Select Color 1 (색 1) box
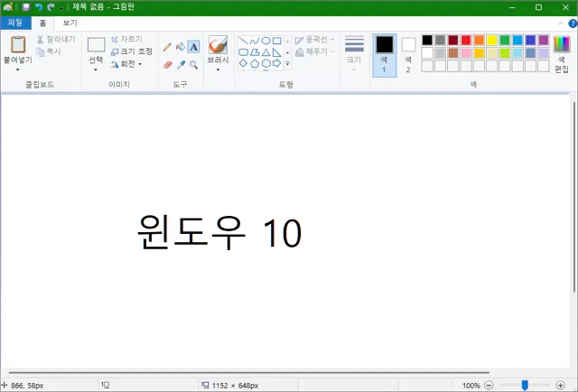Image resolution: width=578 pixels, height=392 pixels. [x=385, y=55]
